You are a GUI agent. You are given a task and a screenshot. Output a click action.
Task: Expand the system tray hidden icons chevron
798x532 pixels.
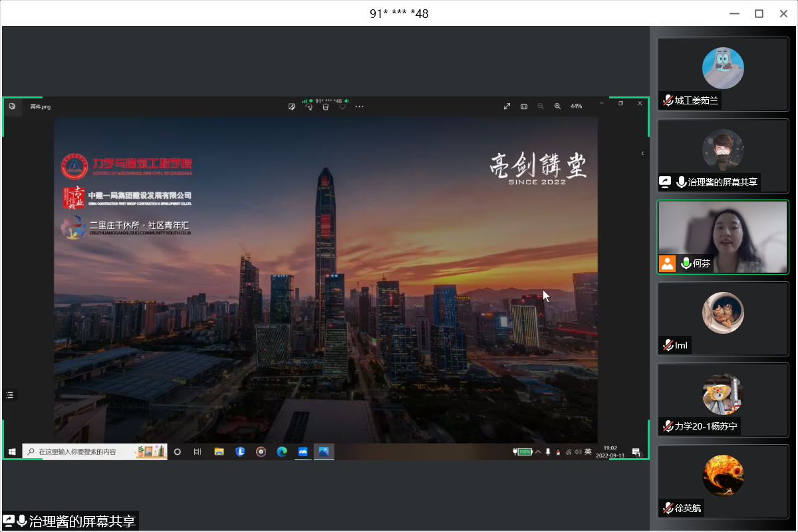pos(538,452)
